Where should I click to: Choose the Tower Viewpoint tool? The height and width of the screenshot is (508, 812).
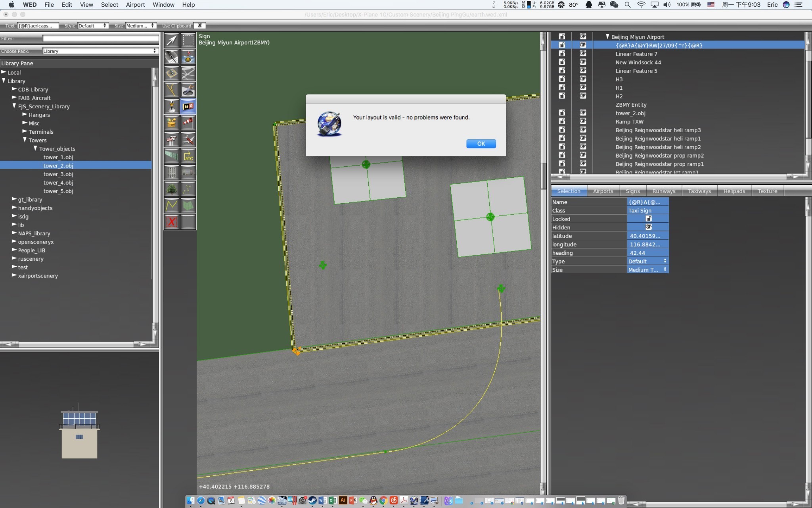tap(172, 140)
